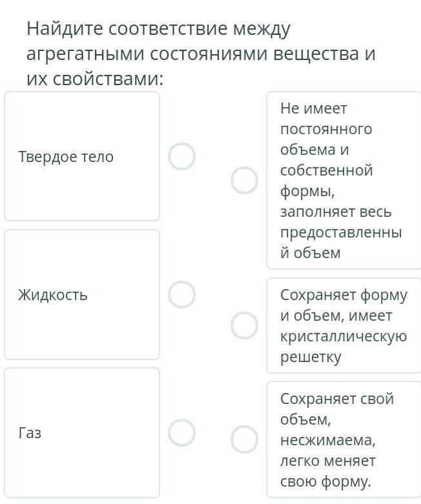This screenshot has width=421, height=504.
Task: Select the connector circle next to Газ
Action: pos(181,432)
